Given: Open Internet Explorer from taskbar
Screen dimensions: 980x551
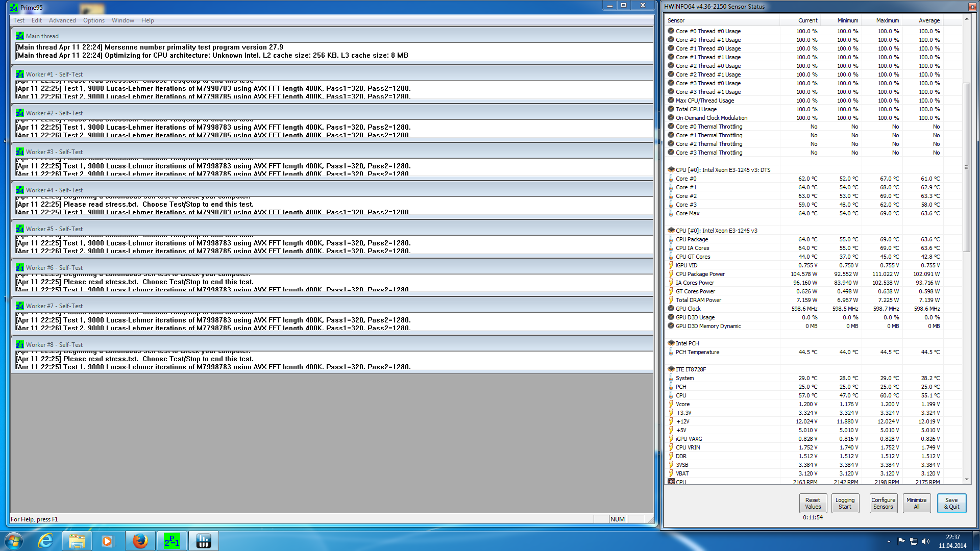Looking at the screenshot, I should point(46,541).
